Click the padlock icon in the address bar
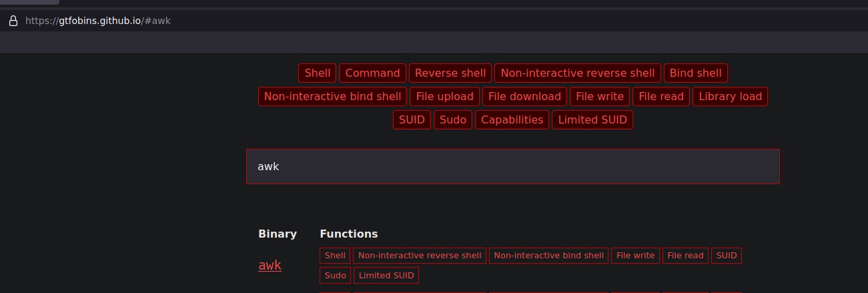Screen dimensions: 868x293 (x=12, y=21)
